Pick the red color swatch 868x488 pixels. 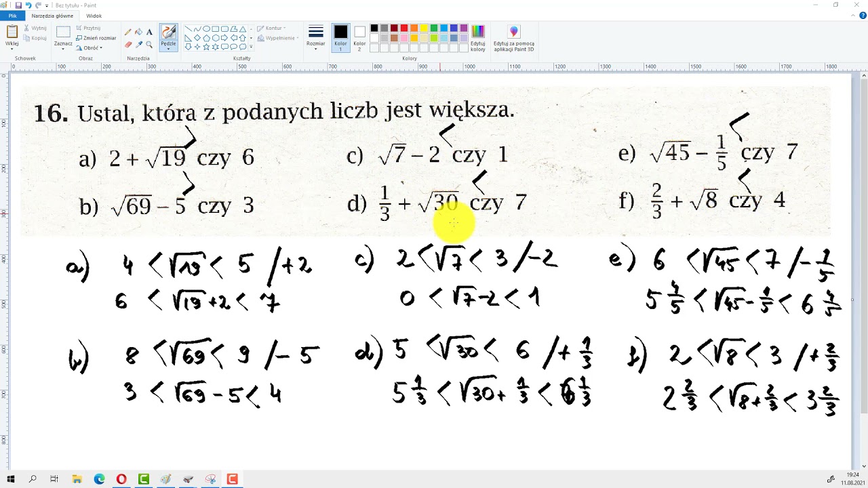pos(404,28)
